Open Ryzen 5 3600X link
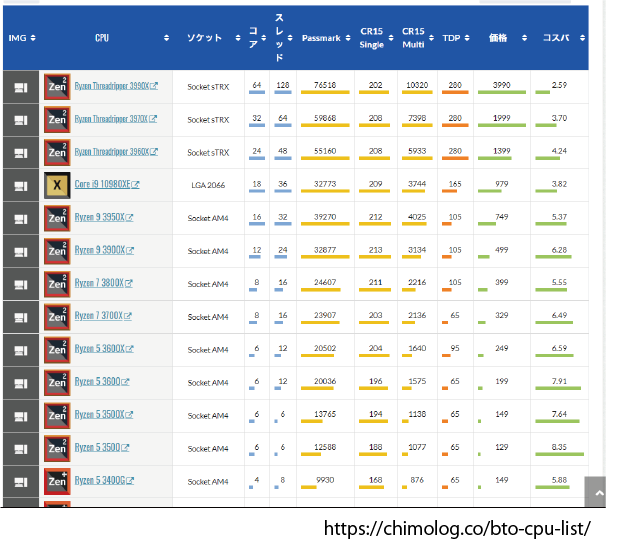Image resolution: width=640 pixels, height=548 pixels. [104, 349]
